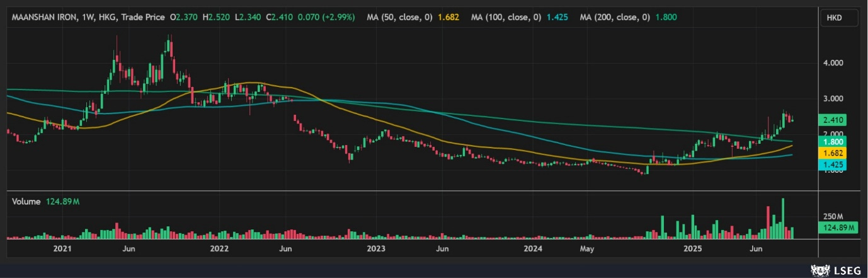Click the Volume indicator label
This screenshot has height=278, width=868.
(x=26, y=202)
